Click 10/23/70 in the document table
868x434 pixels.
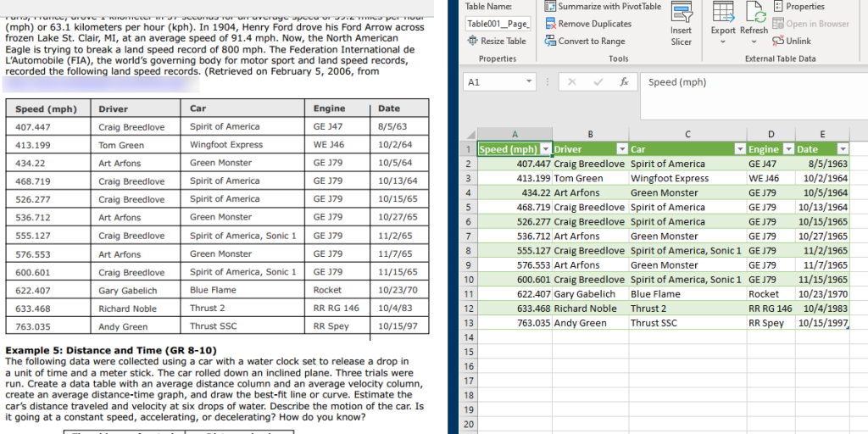398,290
